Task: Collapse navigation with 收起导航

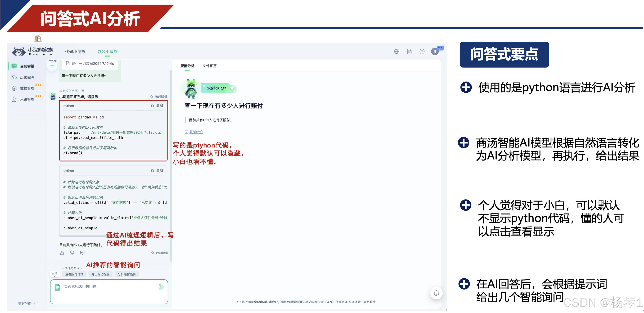Action: click(28, 304)
